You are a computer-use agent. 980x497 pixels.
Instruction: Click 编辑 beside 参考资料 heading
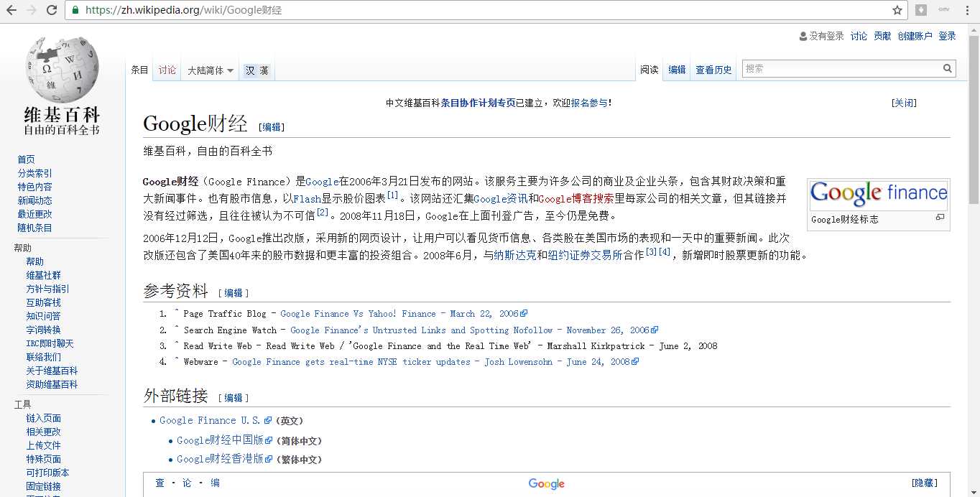(x=234, y=293)
